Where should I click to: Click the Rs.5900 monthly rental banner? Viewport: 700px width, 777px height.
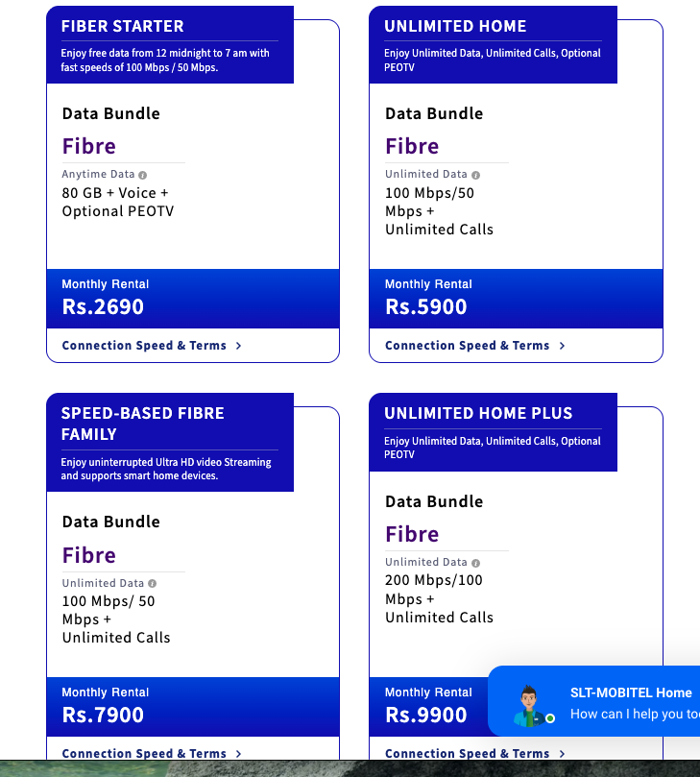pos(516,299)
